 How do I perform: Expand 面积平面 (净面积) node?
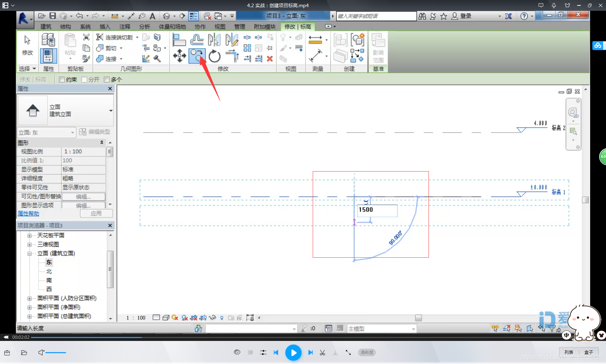coord(30,307)
